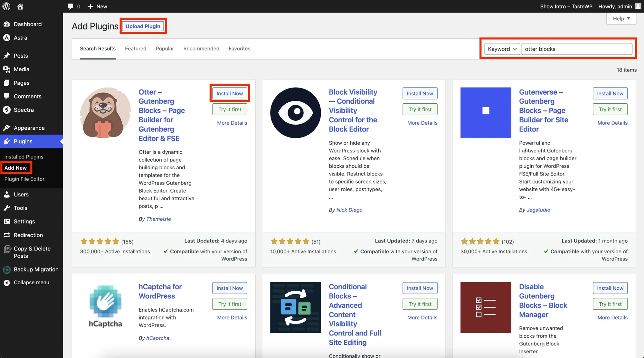Screen dimensions: 644x358
Task: Click Try it first for Block Visibility
Action: pyautogui.click(x=419, y=109)
